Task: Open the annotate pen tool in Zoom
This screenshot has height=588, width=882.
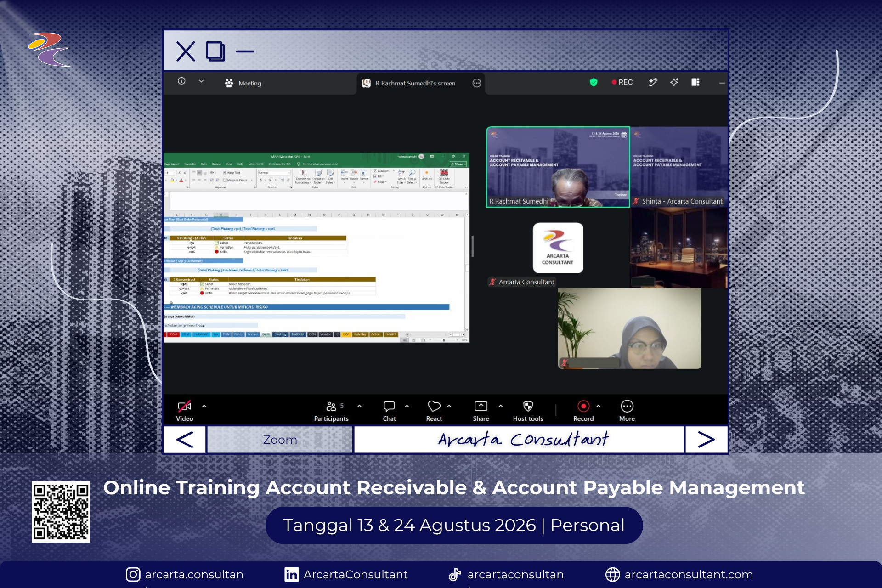Action: click(x=653, y=82)
